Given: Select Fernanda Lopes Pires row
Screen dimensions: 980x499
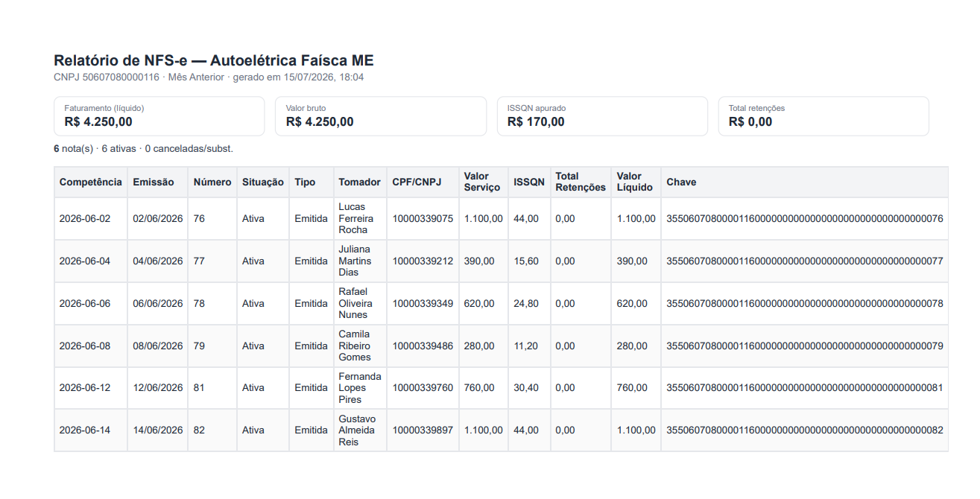Looking at the screenshot, I should tap(501, 388).
